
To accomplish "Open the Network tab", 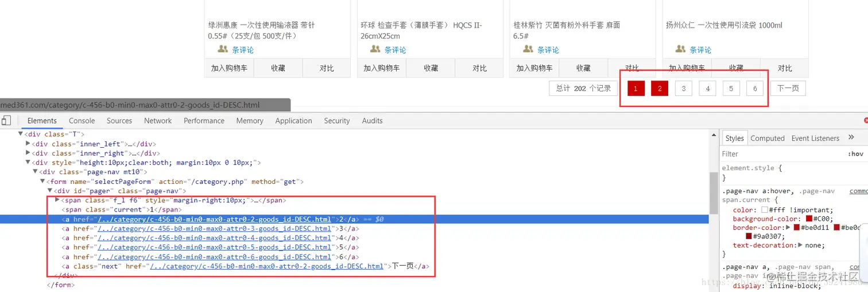I will point(158,121).
